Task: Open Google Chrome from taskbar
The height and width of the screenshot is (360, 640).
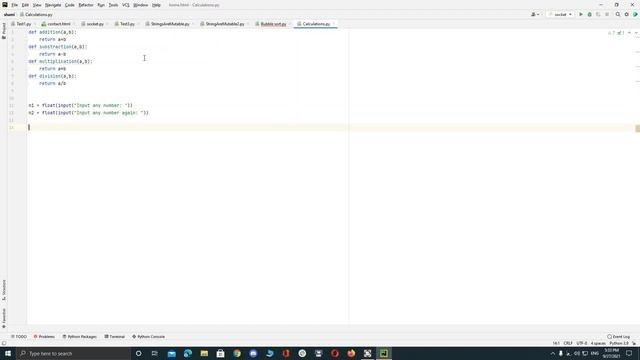Action: [x=237, y=353]
